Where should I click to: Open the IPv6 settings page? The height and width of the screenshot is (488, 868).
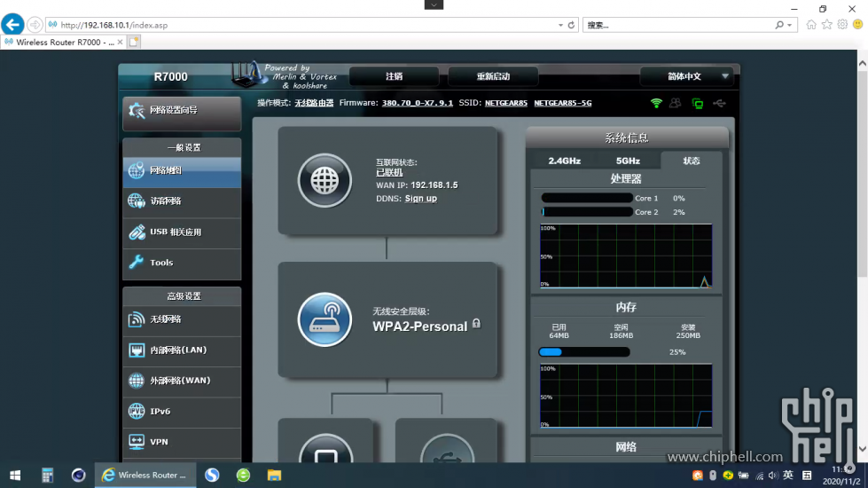(x=182, y=411)
